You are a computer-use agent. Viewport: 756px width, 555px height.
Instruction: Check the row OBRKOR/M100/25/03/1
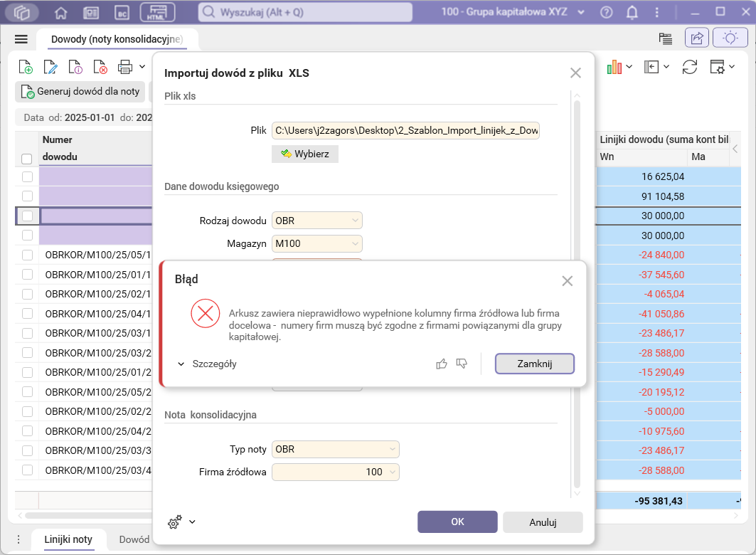[x=28, y=333]
